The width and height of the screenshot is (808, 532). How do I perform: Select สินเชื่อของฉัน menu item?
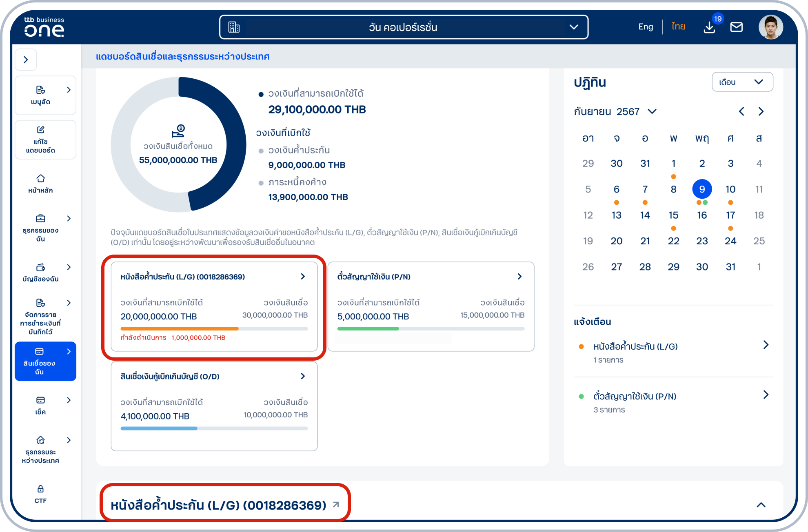[45, 361]
